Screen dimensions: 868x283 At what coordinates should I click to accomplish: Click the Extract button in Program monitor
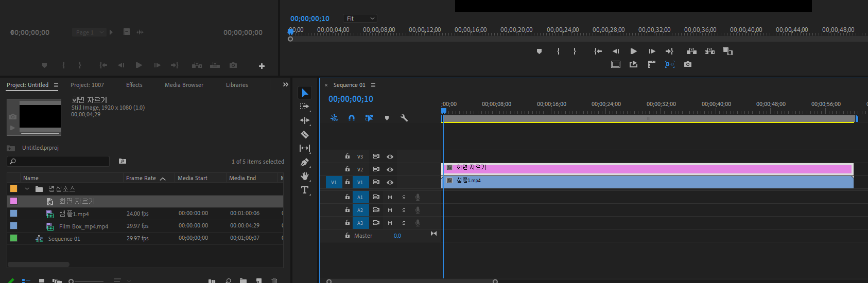(709, 51)
